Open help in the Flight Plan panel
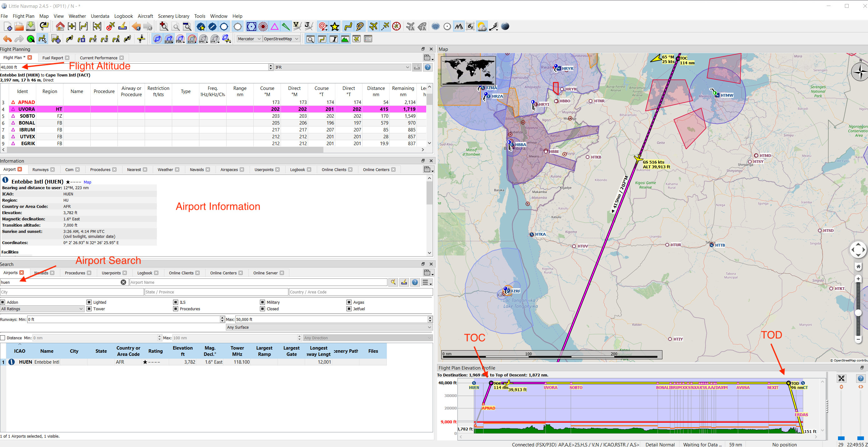 pyautogui.click(x=428, y=67)
